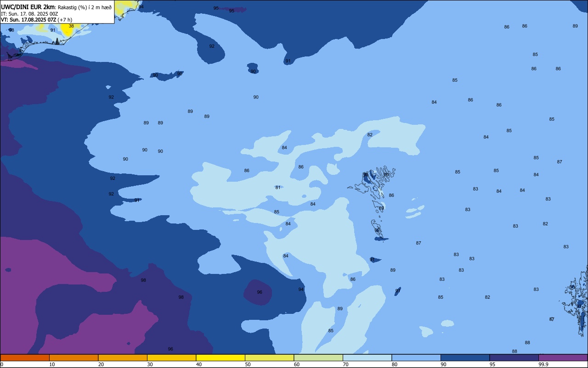Click the legend tick label "70"

pyautogui.click(x=346, y=364)
